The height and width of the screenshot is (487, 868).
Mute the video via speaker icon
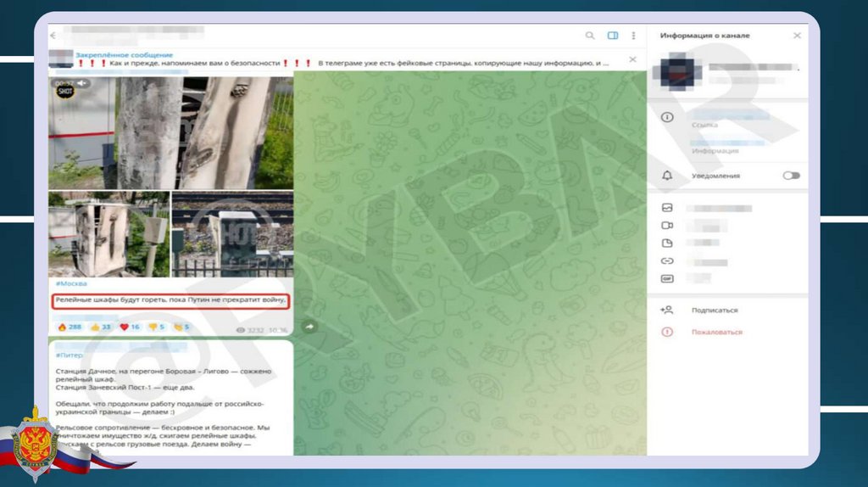tap(82, 83)
